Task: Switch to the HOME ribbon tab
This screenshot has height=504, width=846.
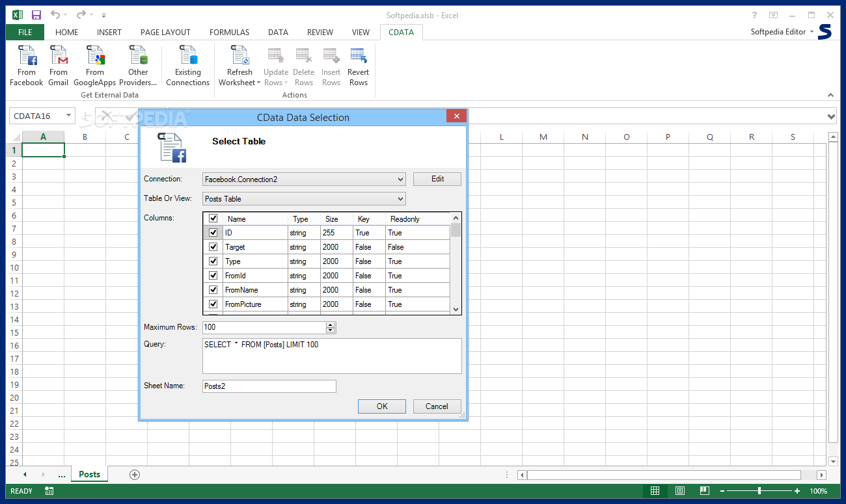Action: (x=66, y=32)
